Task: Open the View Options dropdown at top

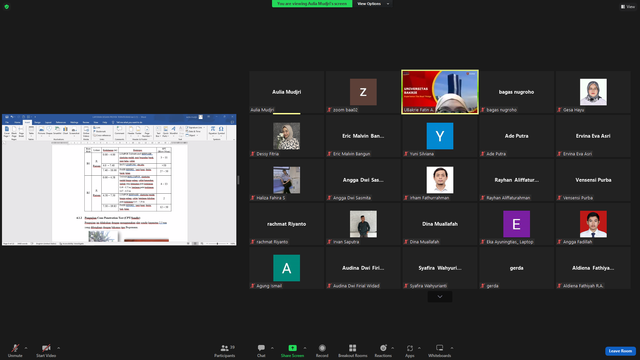Action: [x=373, y=4]
